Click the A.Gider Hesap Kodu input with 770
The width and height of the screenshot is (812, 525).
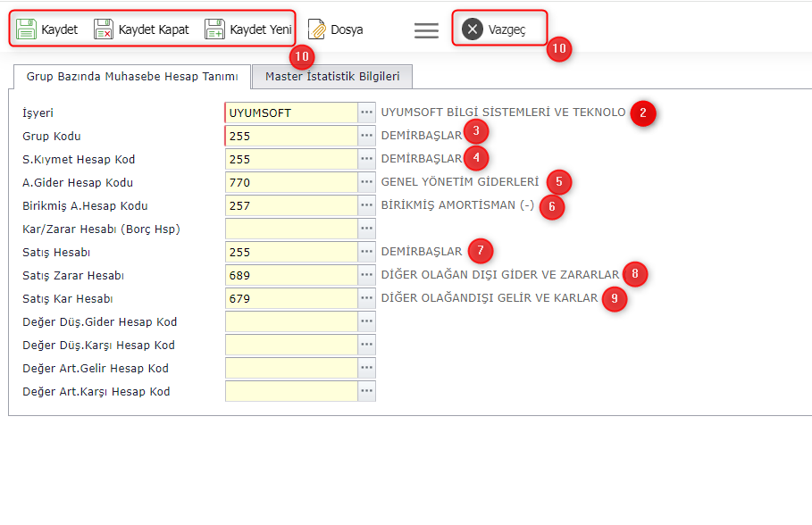click(291, 182)
